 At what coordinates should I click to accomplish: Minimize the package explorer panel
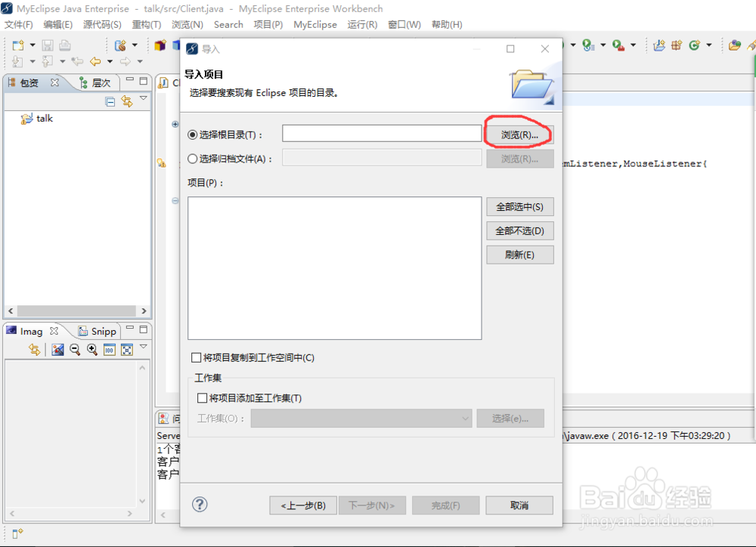click(130, 81)
